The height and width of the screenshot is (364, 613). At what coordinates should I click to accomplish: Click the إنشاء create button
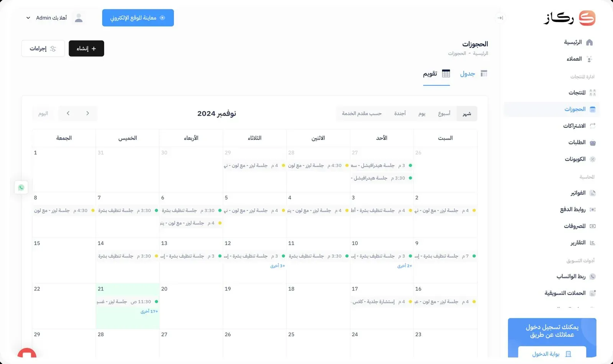(x=86, y=49)
